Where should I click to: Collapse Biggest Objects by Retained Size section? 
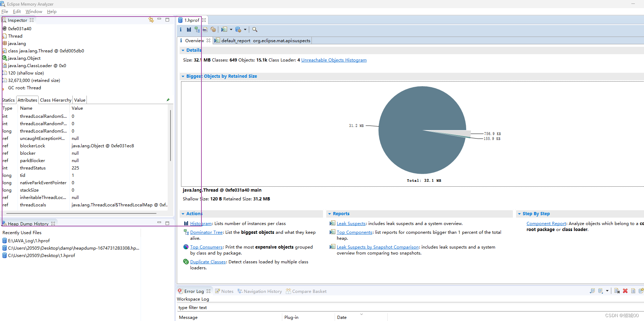[x=183, y=76]
